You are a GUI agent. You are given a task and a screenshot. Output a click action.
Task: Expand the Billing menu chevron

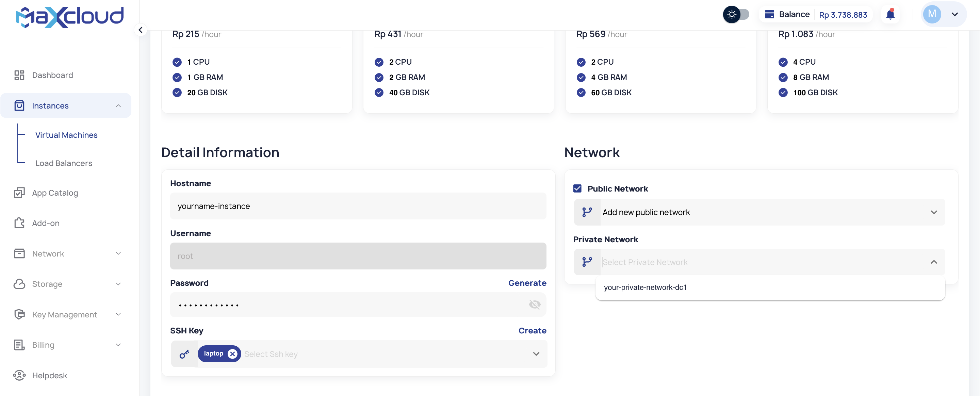[118, 345]
